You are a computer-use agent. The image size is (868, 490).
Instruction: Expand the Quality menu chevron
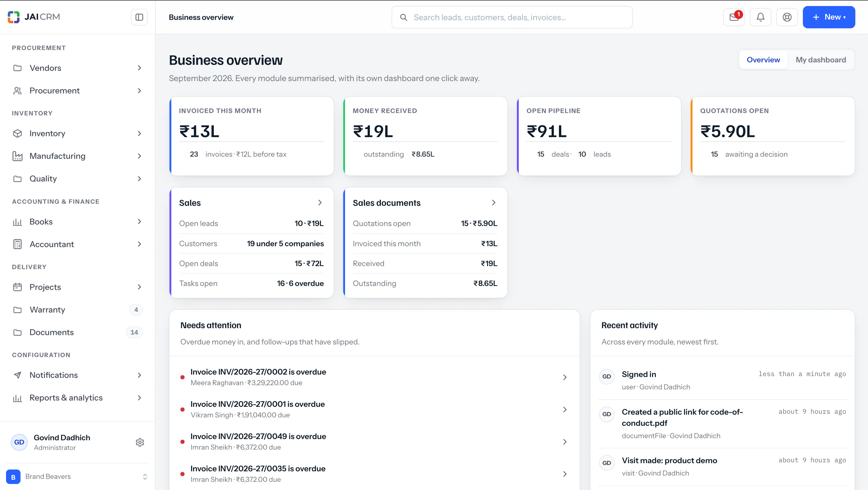pyautogui.click(x=140, y=178)
